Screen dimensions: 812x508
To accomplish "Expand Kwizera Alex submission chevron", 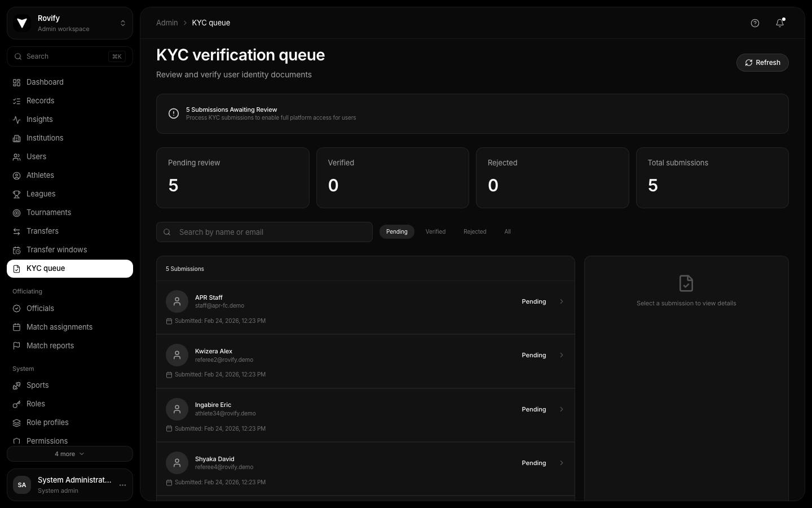I will (562, 355).
